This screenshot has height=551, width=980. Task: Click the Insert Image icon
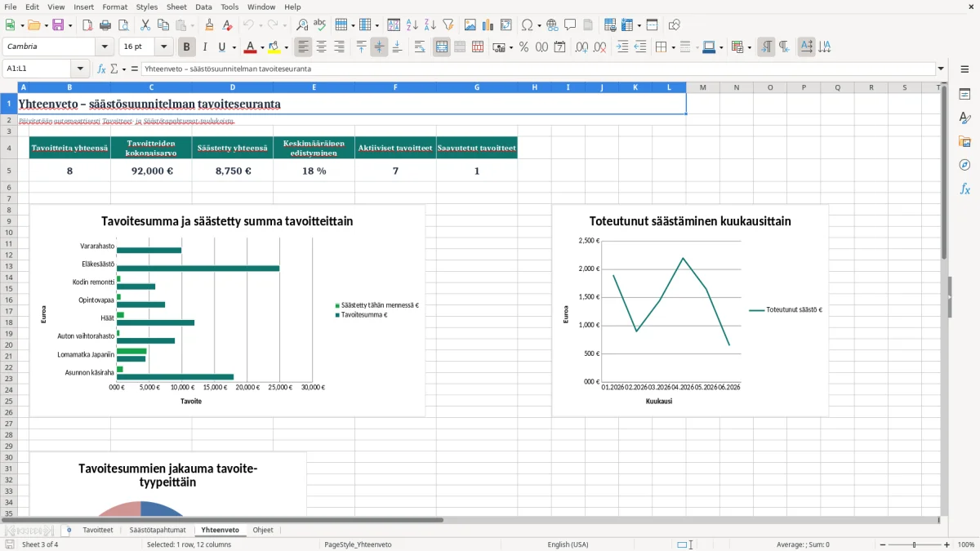(x=470, y=25)
